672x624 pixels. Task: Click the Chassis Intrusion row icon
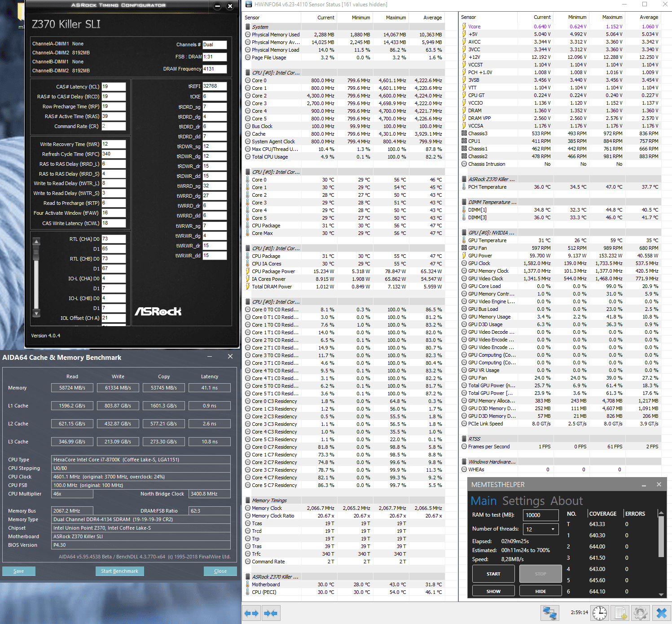click(x=464, y=164)
